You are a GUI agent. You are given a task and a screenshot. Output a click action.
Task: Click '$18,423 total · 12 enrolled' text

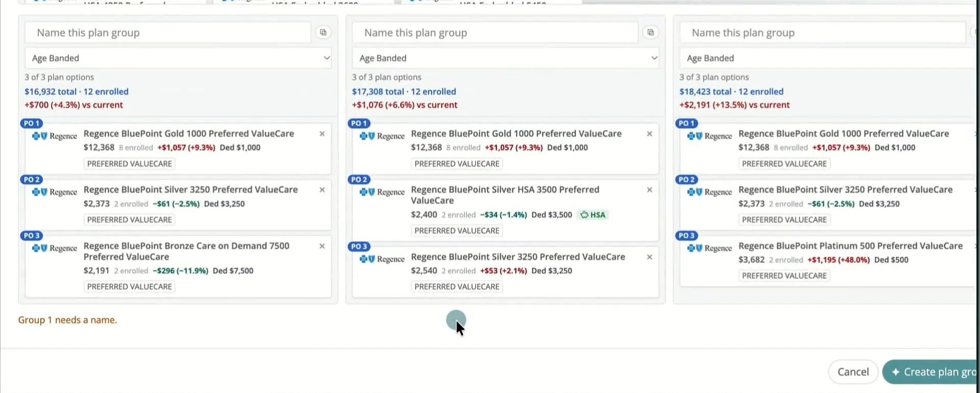click(x=731, y=92)
